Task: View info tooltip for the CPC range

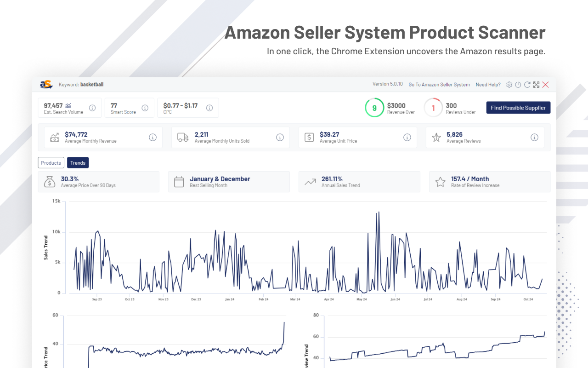Action: pyautogui.click(x=209, y=107)
